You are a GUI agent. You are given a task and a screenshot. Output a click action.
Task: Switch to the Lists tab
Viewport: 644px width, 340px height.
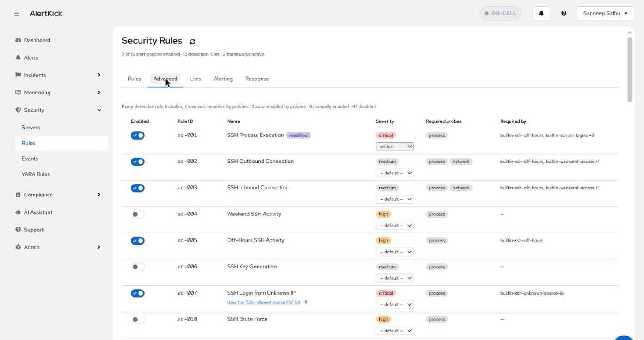coord(195,79)
